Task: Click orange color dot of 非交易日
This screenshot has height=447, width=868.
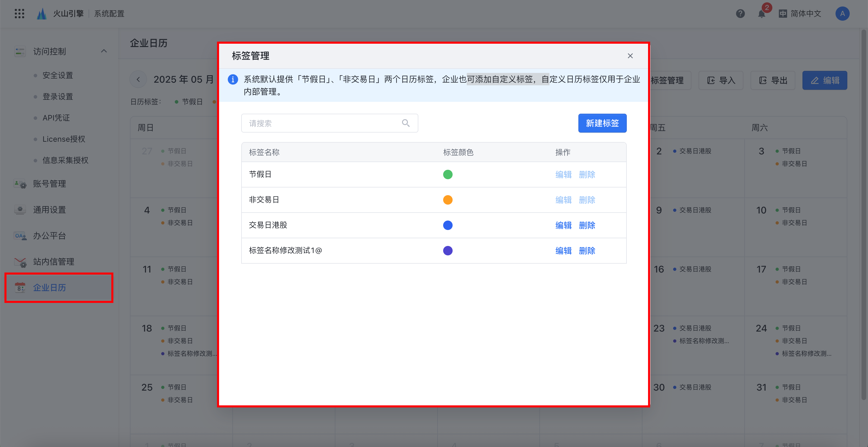Action: (x=448, y=200)
